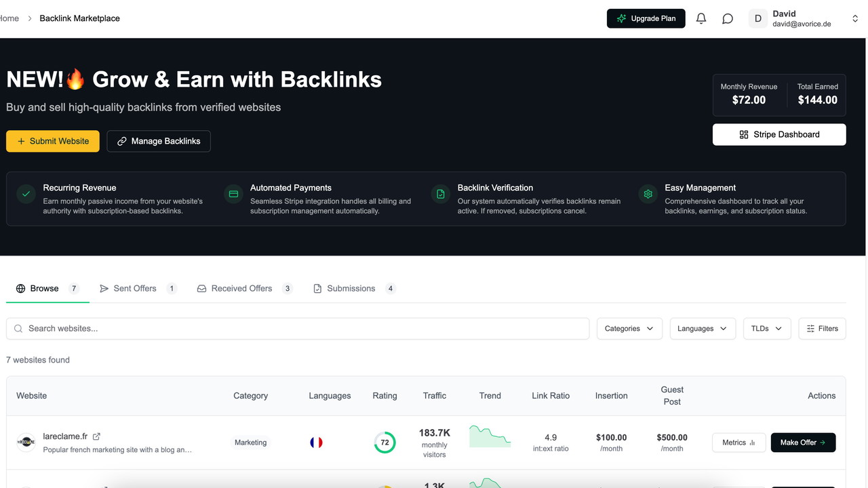Viewport: 868px width, 488px height.
Task: Click the lareclame.fr site logo
Action: 26,443
